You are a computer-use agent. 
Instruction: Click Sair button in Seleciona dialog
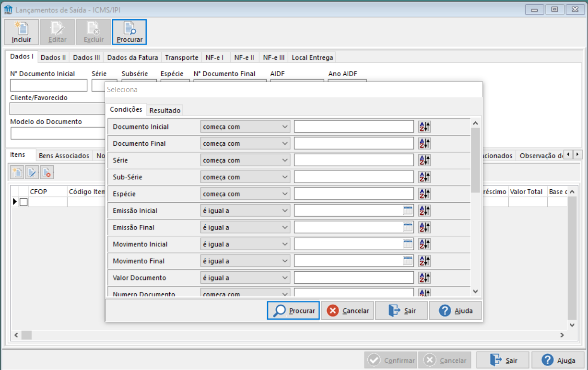point(401,311)
